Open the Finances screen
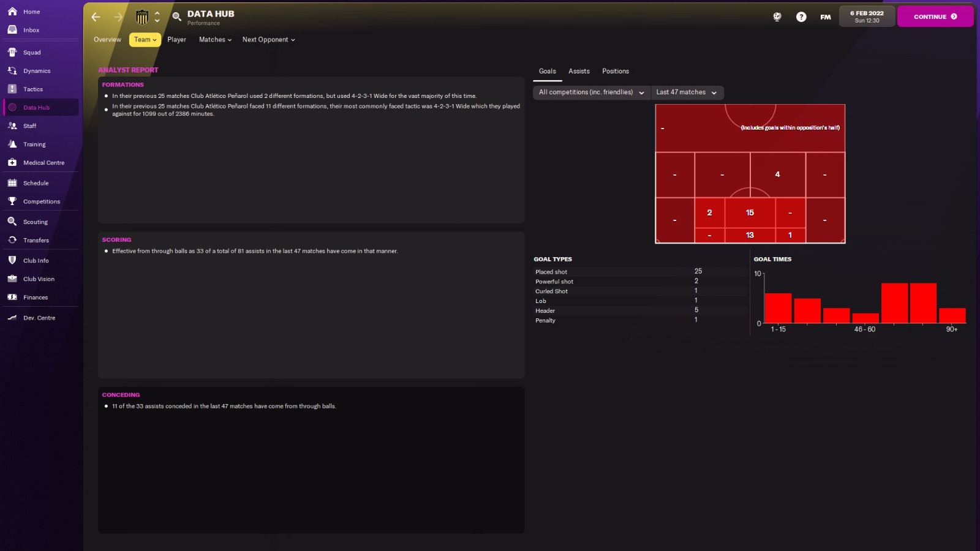This screenshot has height=551, width=980. (x=36, y=298)
